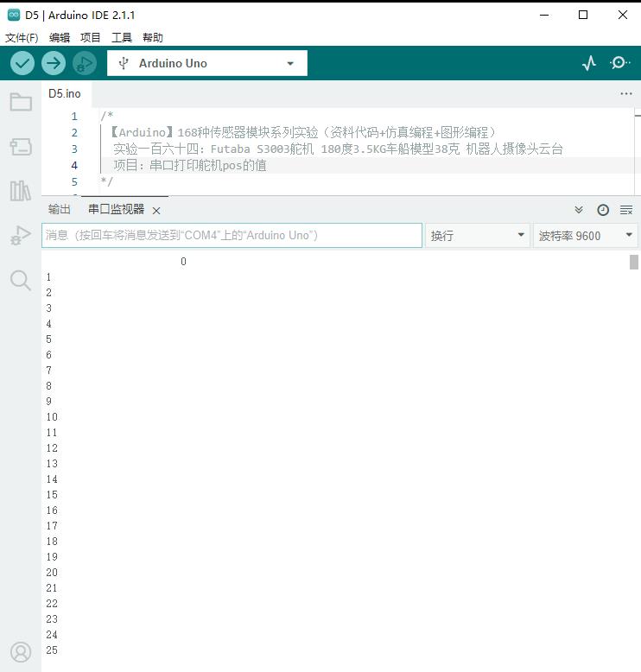
Task: Open the 工具 menu
Action: [x=122, y=38]
